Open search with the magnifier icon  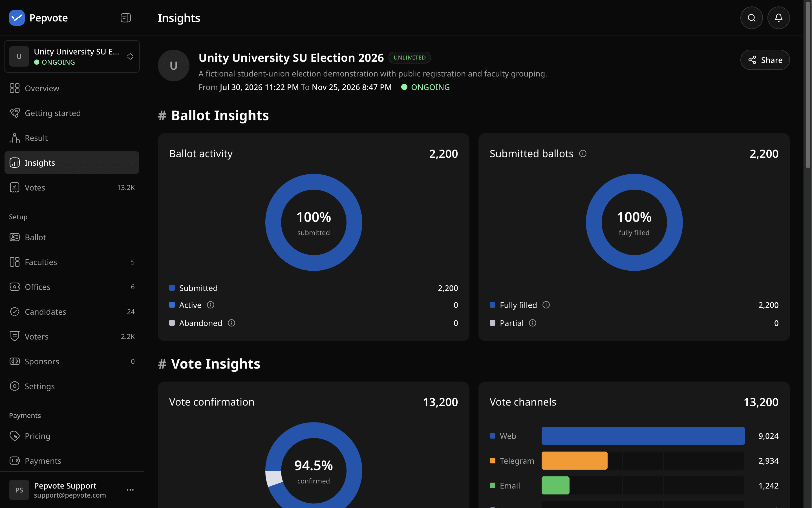(751, 18)
